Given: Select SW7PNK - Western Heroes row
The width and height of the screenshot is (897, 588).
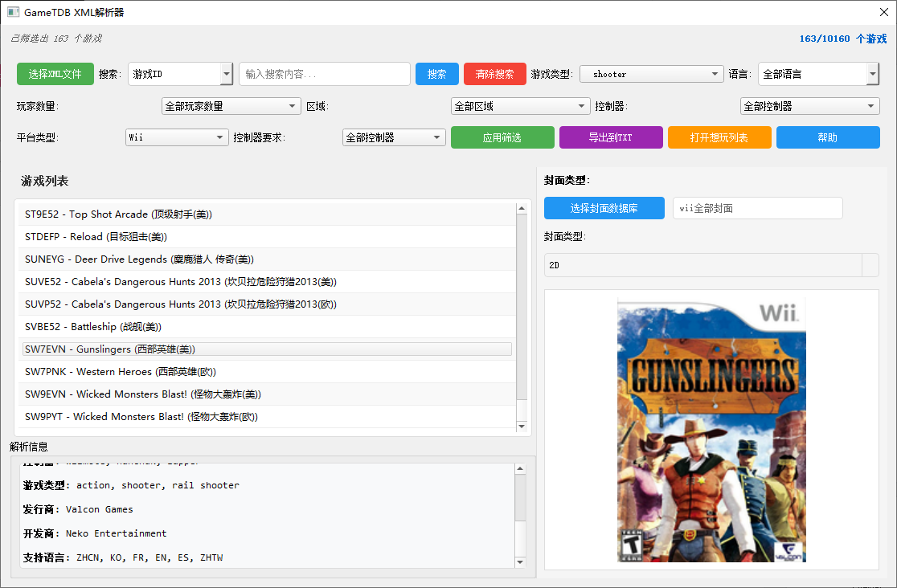Looking at the screenshot, I should tap(267, 372).
